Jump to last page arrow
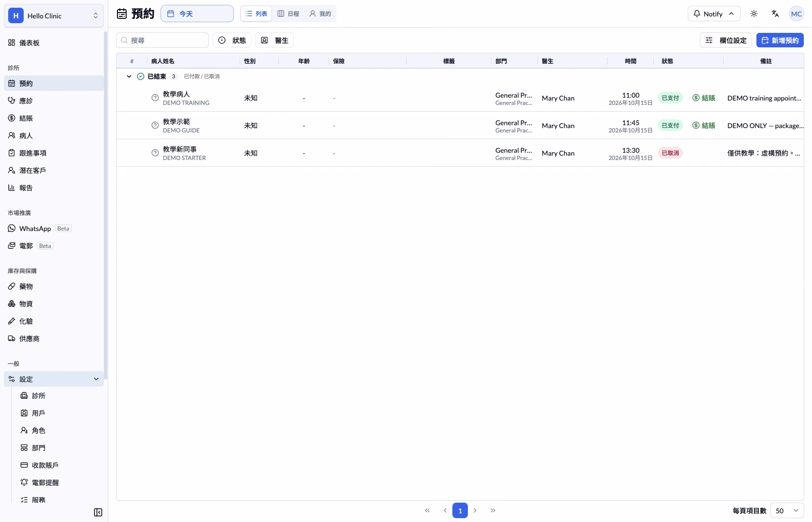This screenshot has height=522, width=812. tap(493, 510)
